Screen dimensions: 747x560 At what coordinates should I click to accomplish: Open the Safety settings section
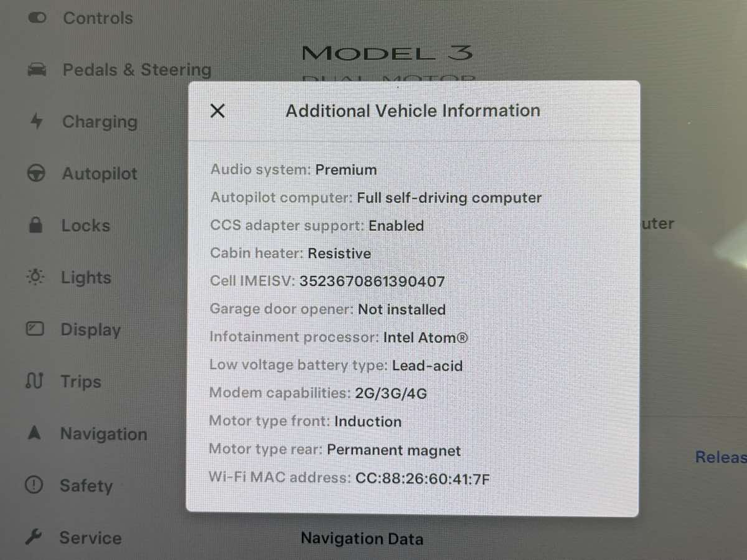tap(86, 485)
